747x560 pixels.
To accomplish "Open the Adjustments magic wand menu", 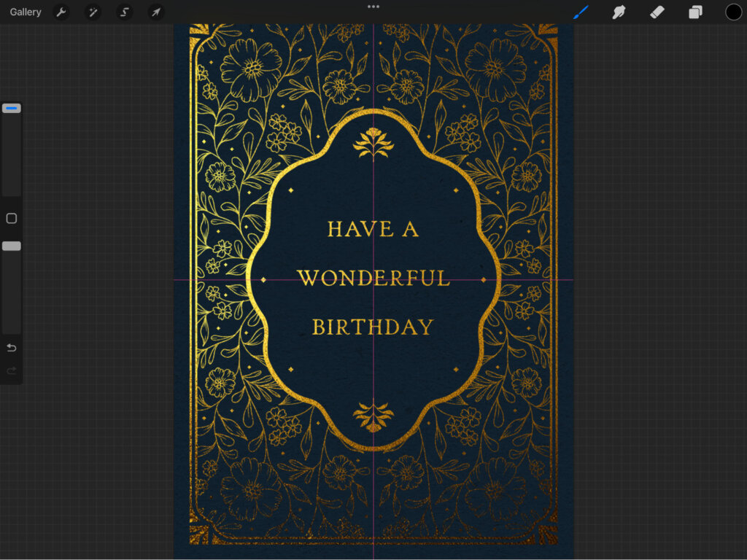I will [93, 12].
